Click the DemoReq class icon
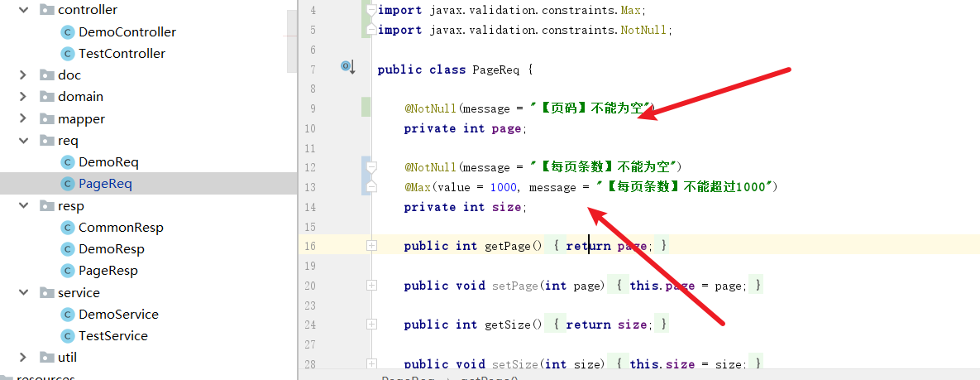Image resolution: width=980 pixels, height=380 pixels. click(x=68, y=162)
